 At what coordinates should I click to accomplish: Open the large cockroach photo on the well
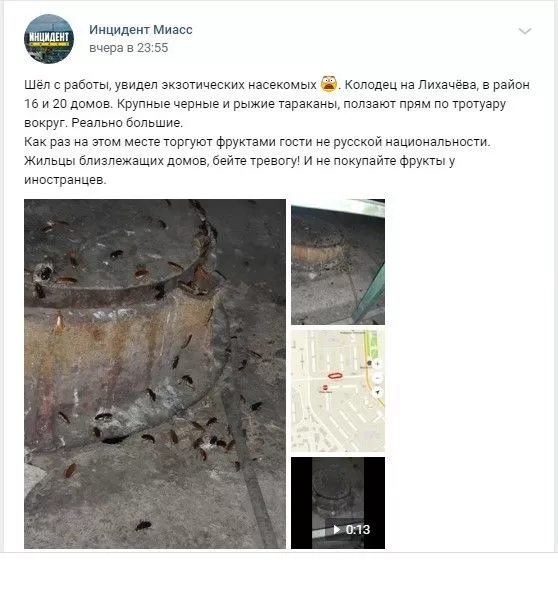point(155,374)
